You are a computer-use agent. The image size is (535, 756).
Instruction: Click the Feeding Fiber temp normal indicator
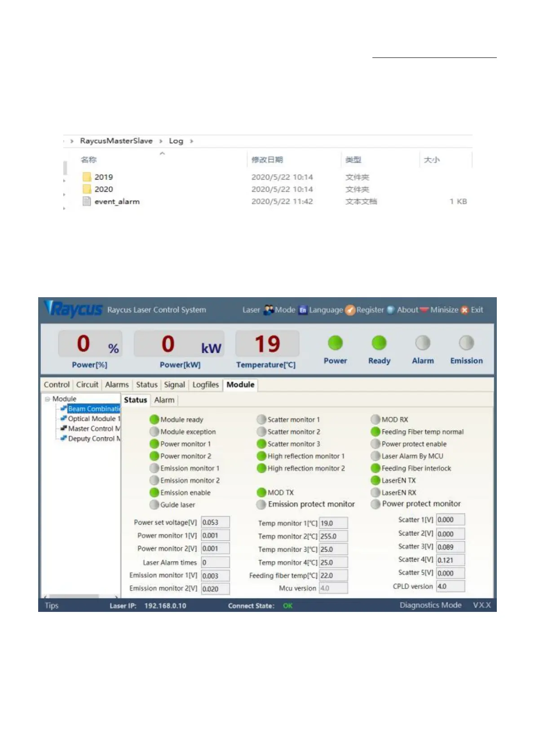click(376, 431)
